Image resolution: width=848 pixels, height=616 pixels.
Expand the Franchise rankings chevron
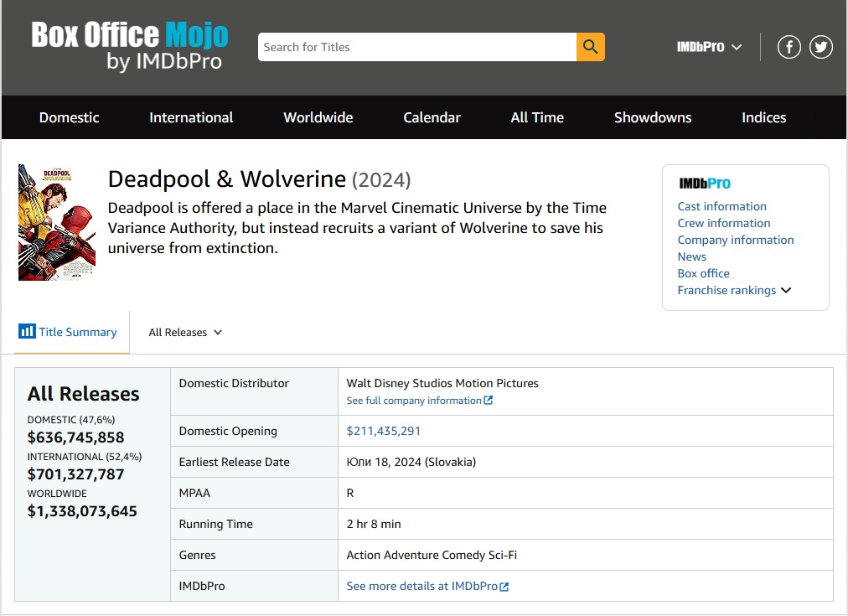[786, 291]
